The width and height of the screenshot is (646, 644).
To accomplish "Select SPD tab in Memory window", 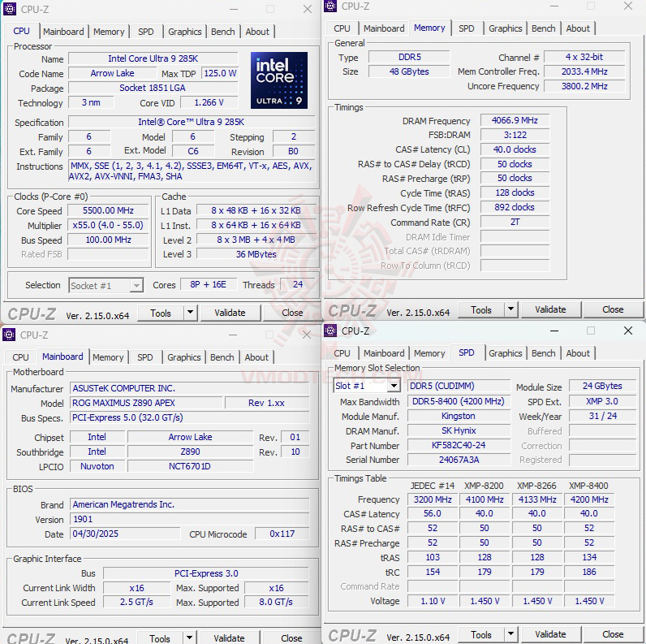I will [x=467, y=28].
